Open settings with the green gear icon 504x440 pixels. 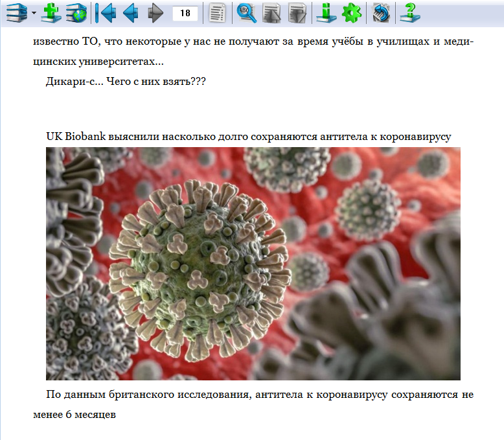coord(352,13)
